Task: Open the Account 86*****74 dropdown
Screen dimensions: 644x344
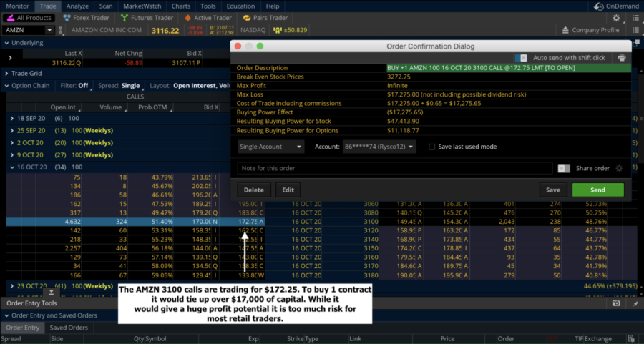Action: pyautogui.click(x=379, y=147)
